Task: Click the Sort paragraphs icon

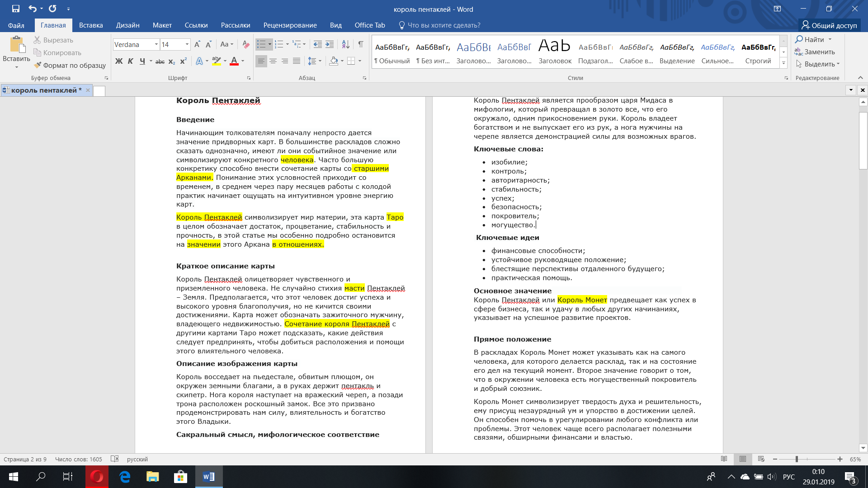Action: pyautogui.click(x=345, y=44)
